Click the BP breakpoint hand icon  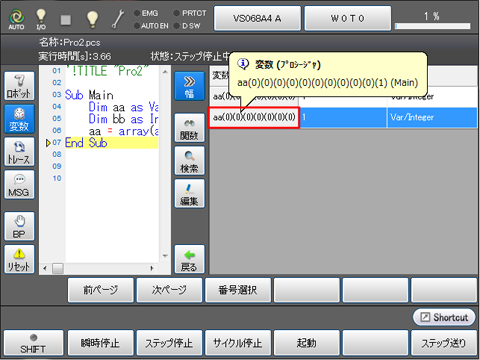pos(19,226)
